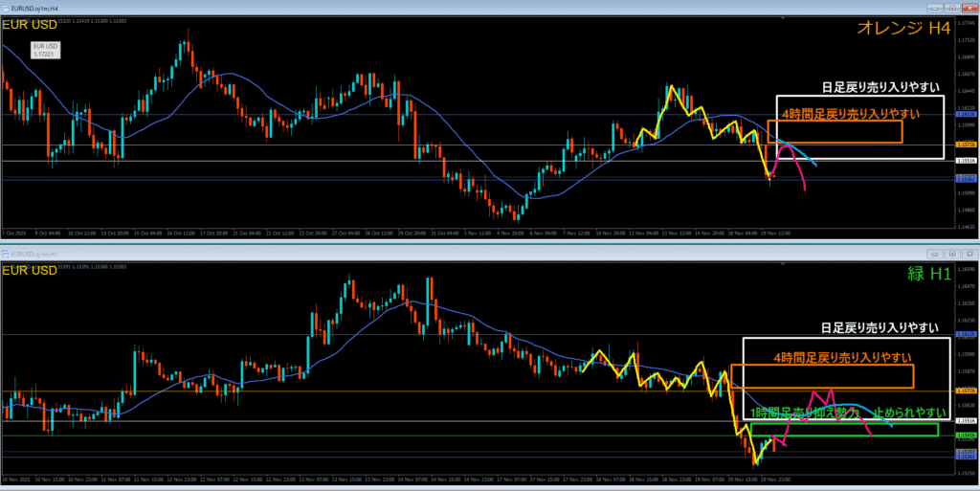The image size is (980, 491).
Task: Click the yellow EUR USD label in H1 chart
Action: tap(30, 271)
